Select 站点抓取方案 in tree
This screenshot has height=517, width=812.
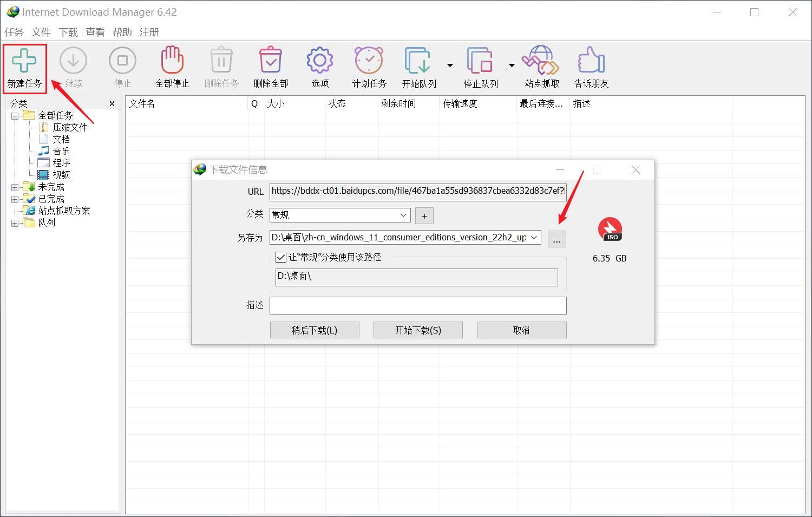(x=64, y=211)
